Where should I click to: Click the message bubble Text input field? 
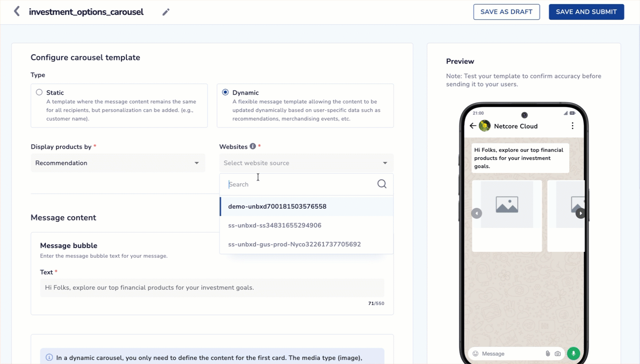[x=212, y=287]
